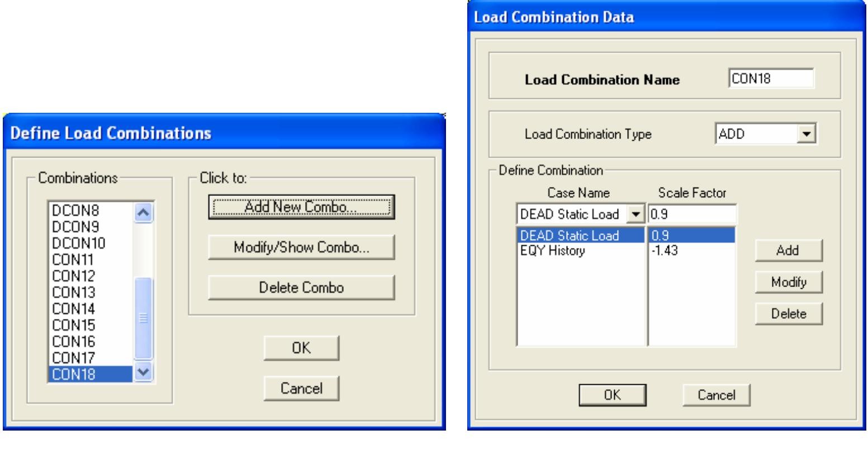868x449 pixels.
Task: Click the Load Combination Name field
Action: click(x=771, y=79)
